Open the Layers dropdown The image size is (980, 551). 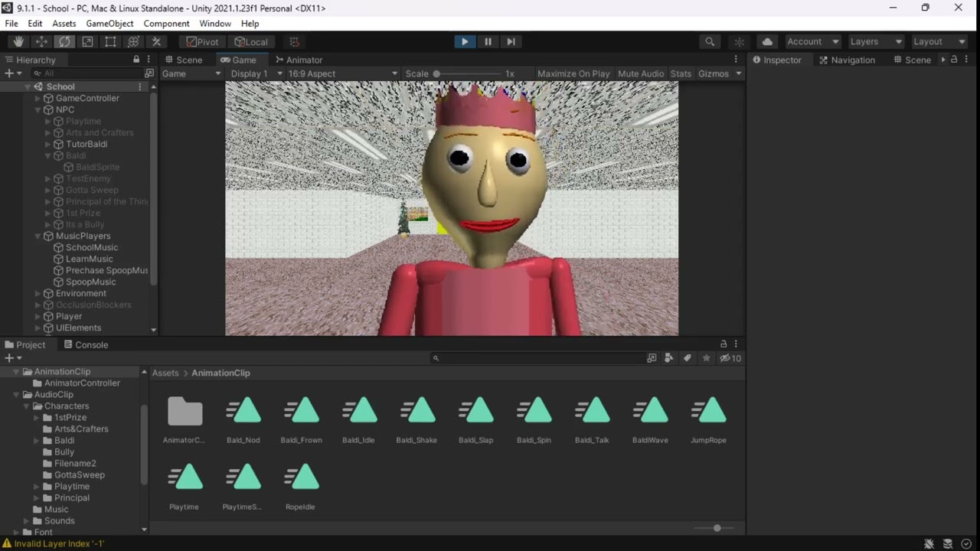coord(876,42)
